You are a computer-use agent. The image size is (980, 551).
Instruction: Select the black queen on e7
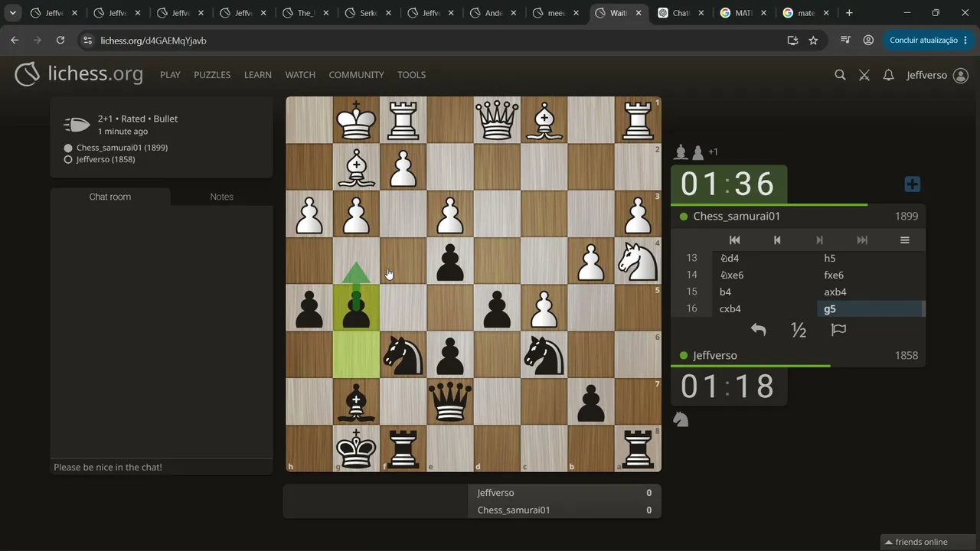pyautogui.click(x=450, y=402)
